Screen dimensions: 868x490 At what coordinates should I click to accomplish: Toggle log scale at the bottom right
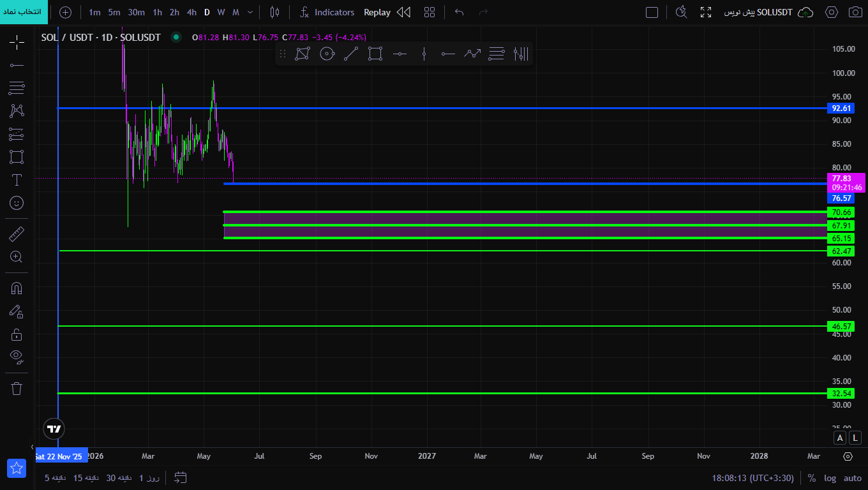point(830,478)
